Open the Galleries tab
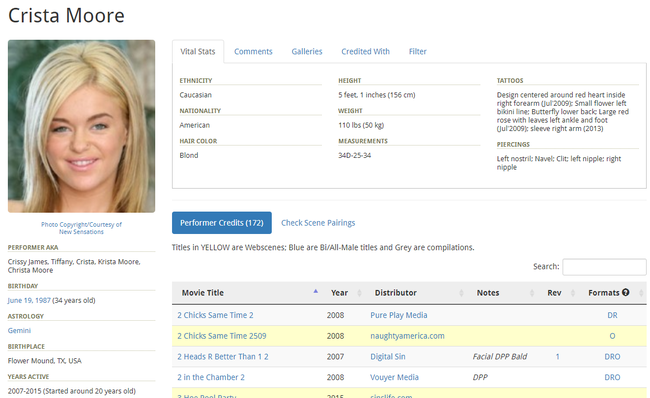This screenshot has width=650, height=398. 307,51
